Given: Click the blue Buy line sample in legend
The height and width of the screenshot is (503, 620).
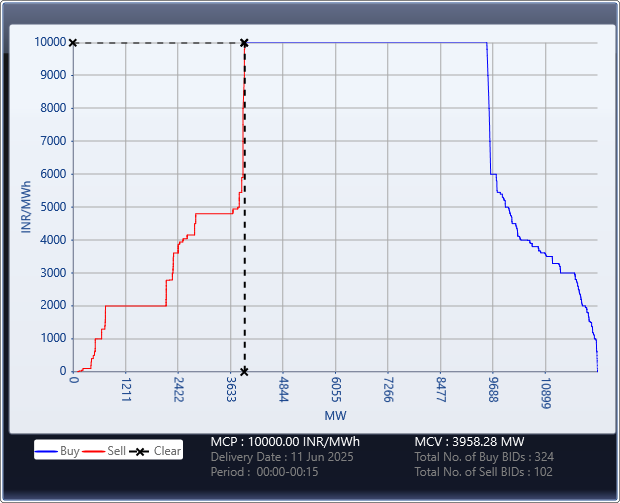Looking at the screenshot, I should click(47, 451).
